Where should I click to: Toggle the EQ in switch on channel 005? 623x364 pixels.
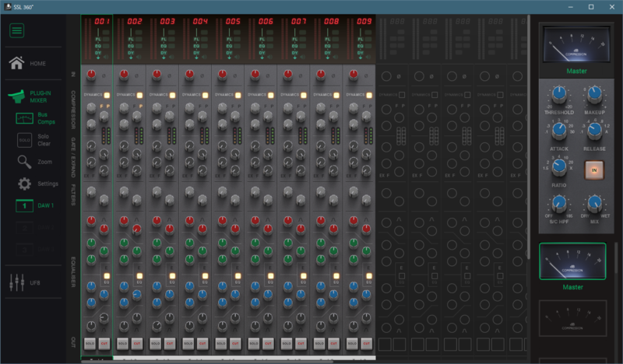238,276
